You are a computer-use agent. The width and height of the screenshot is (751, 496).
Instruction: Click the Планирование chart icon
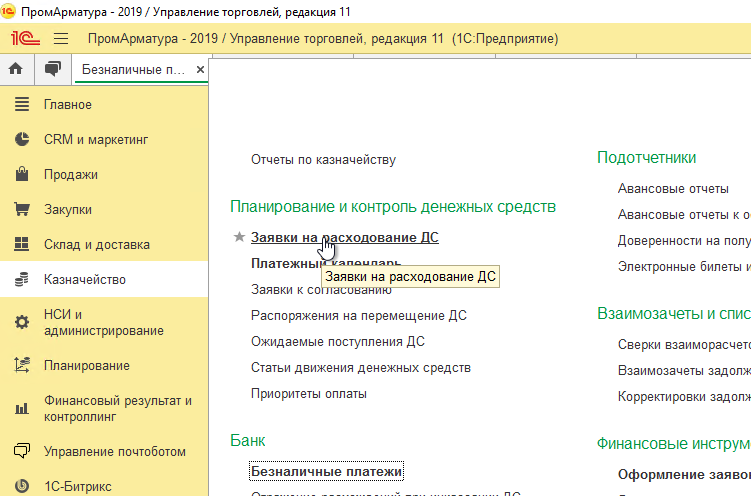point(22,365)
